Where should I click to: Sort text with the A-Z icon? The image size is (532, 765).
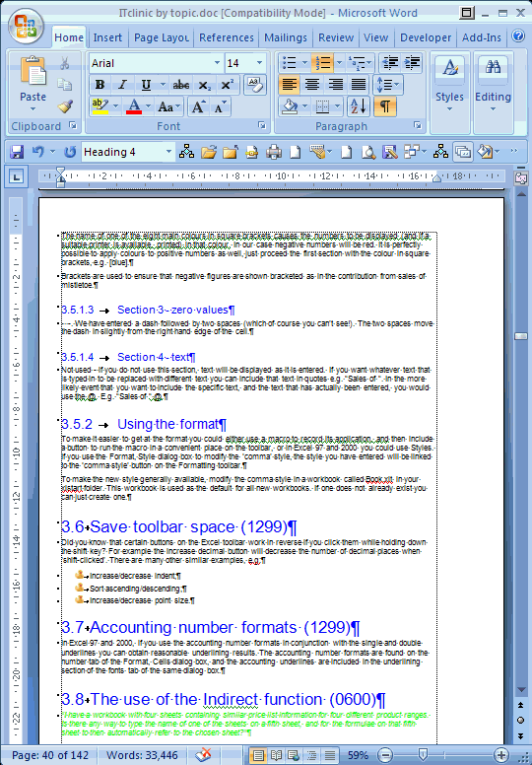[359, 105]
